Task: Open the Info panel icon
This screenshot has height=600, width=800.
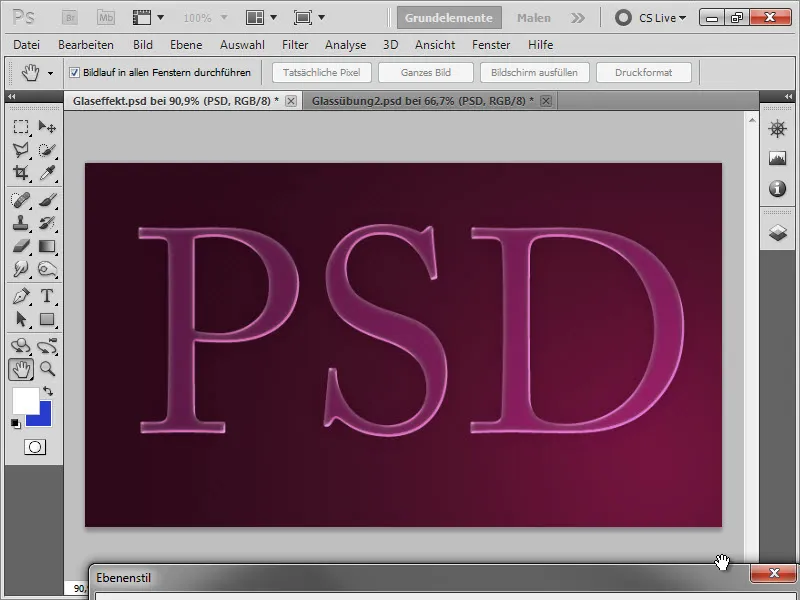Action: point(777,189)
